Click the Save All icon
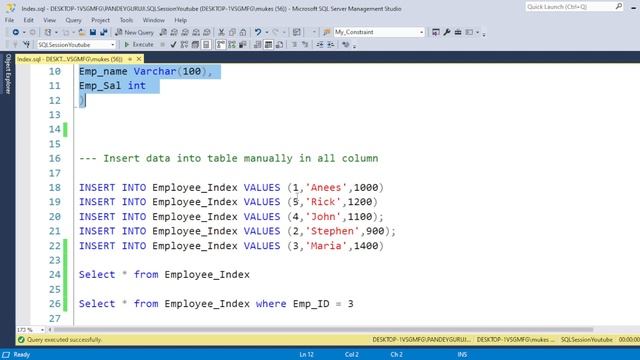This screenshot has width=640, height=360. click(x=104, y=32)
